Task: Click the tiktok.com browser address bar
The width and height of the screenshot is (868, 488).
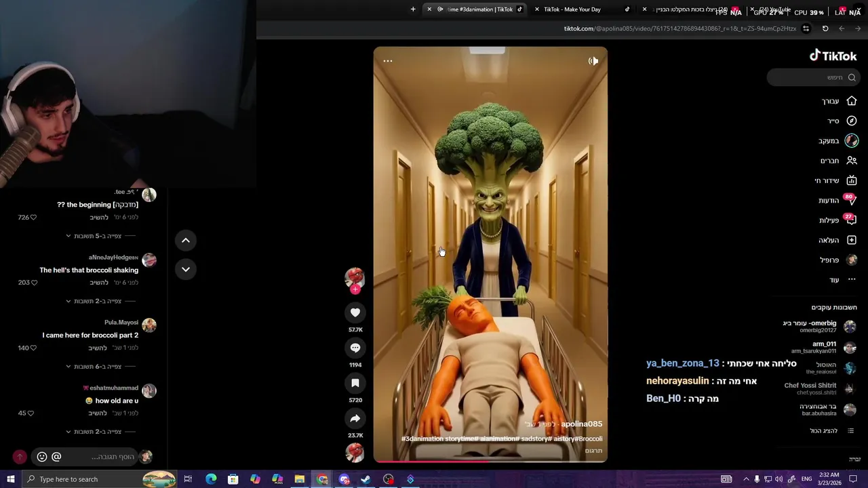Action: pyautogui.click(x=680, y=28)
